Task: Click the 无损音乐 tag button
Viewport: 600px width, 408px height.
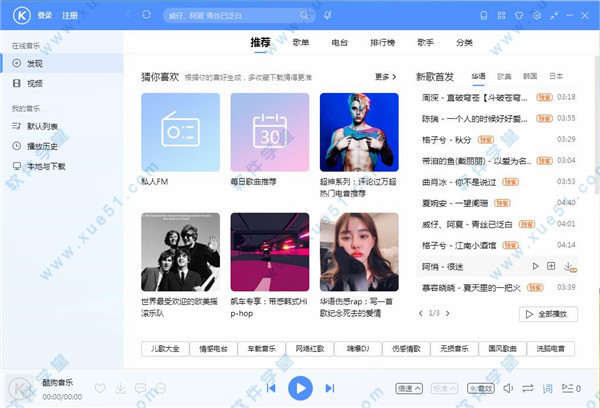Action: point(454,349)
